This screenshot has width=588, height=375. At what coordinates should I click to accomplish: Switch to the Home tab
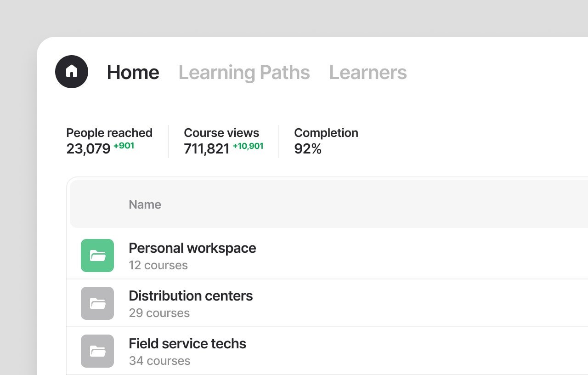pyautogui.click(x=133, y=73)
